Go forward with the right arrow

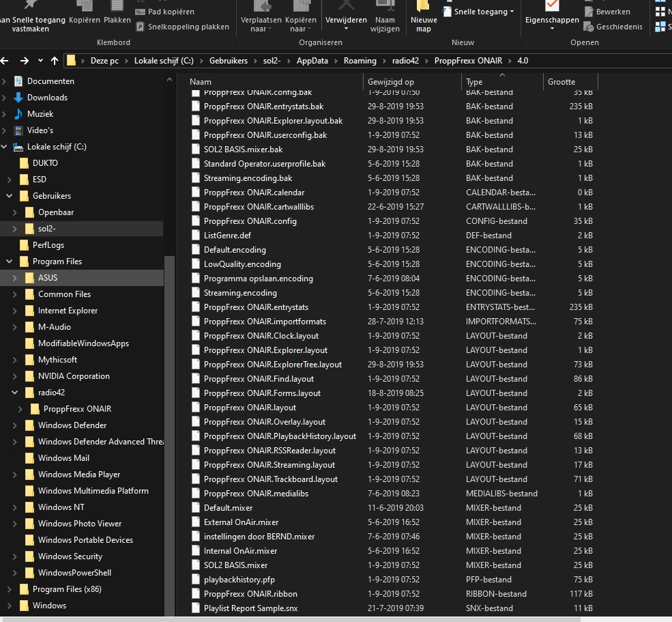pyautogui.click(x=25, y=61)
